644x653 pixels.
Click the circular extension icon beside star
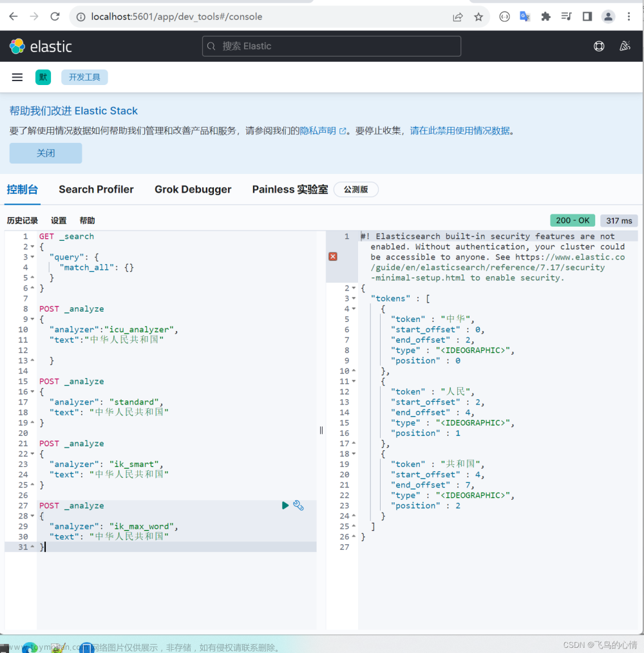tap(504, 17)
